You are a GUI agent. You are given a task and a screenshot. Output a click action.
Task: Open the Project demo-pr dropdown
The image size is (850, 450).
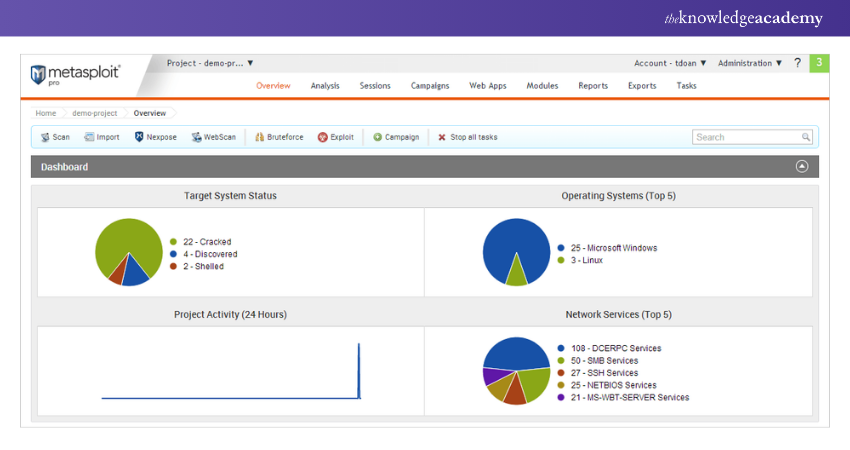[x=210, y=63]
